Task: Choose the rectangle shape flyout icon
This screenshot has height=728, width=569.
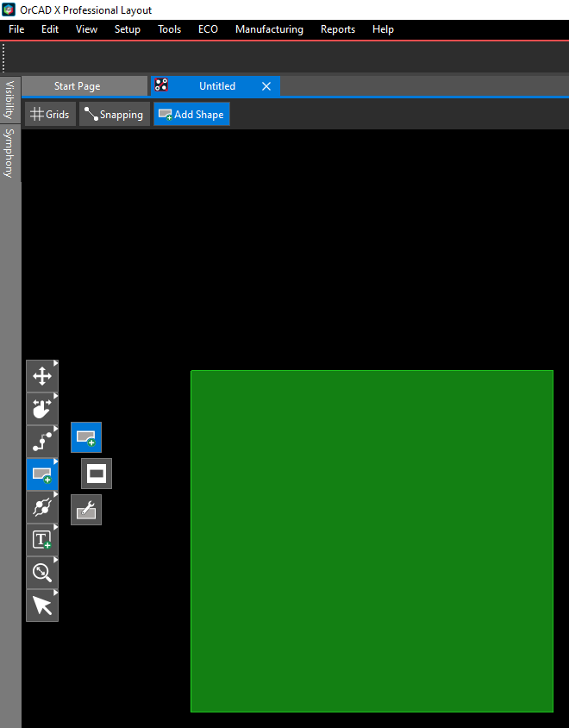Action: [x=97, y=474]
